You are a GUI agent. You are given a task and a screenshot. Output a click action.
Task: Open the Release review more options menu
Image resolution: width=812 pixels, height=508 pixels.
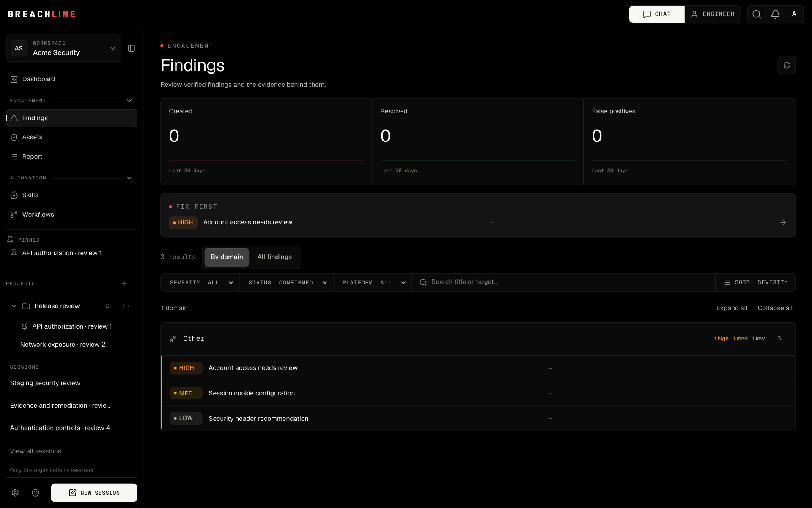(126, 306)
